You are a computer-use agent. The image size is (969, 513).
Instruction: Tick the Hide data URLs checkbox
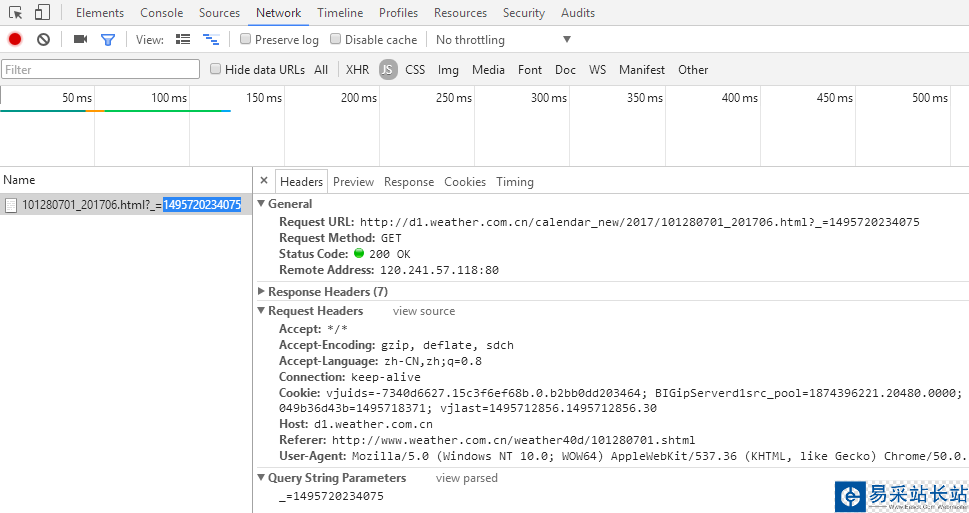(x=216, y=70)
